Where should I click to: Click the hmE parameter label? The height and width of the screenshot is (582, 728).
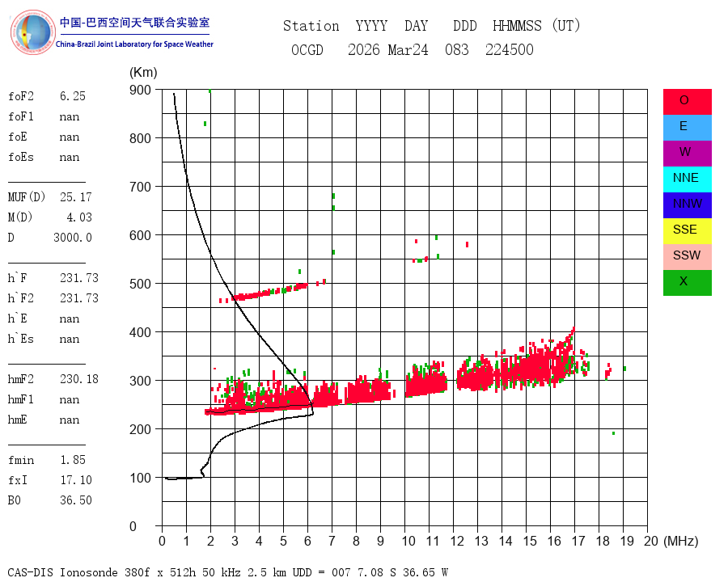pos(17,420)
